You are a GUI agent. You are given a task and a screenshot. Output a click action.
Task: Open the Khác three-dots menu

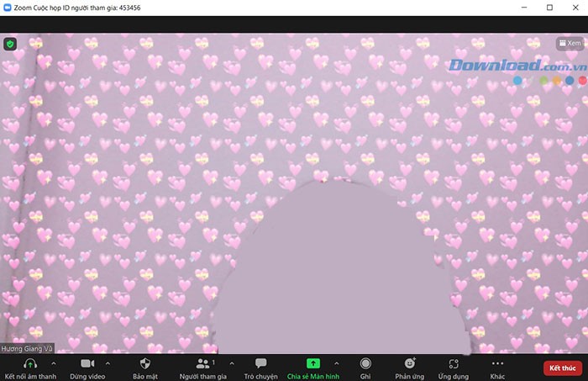(497, 363)
